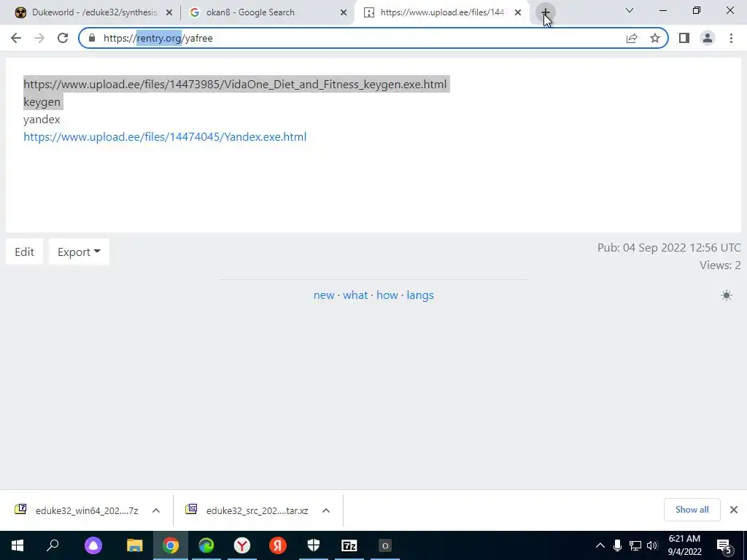This screenshot has height=560, width=747.
Task: Open downloaded eduke32_win64 7z file
Action: point(76,510)
